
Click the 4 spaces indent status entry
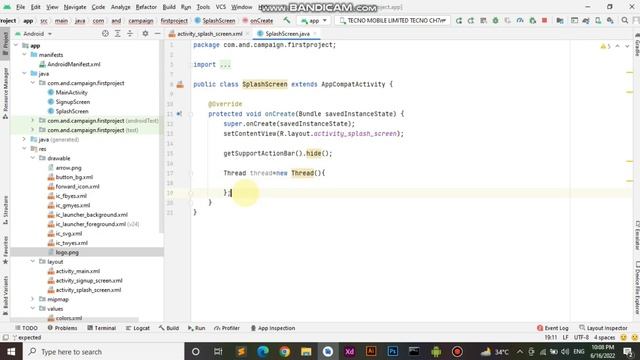click(604, 337)
